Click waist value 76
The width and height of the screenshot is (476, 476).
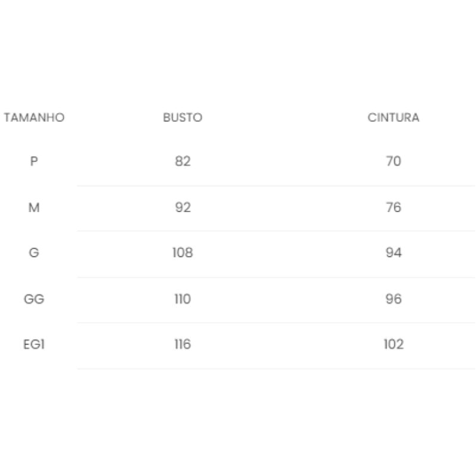(393, 207)
